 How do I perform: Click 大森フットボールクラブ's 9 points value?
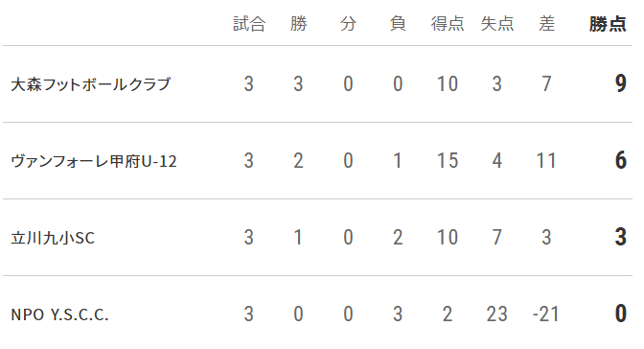pyautogui.click(x=621, y=83)
